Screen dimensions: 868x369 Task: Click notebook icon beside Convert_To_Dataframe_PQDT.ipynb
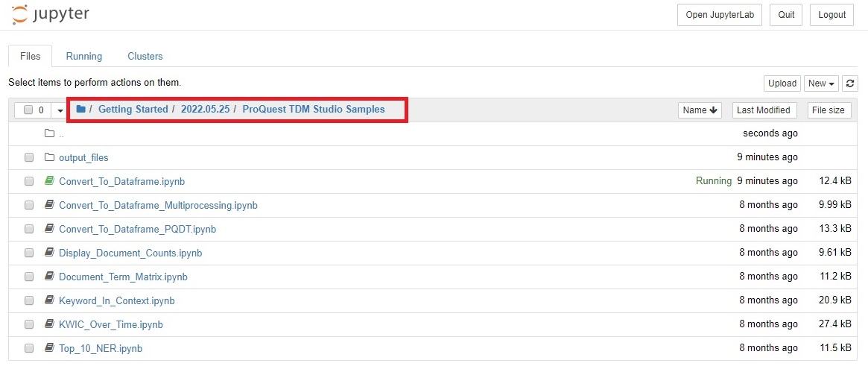click(x=50, y=229)
